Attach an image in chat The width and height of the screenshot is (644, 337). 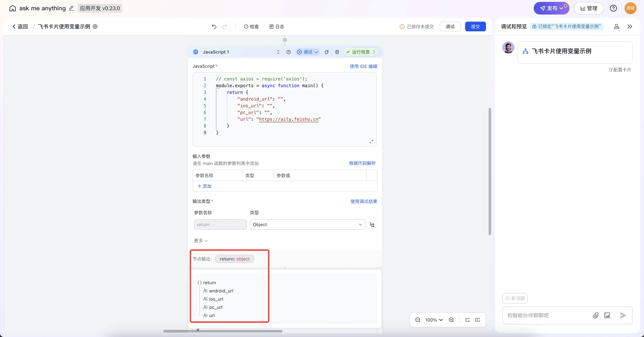click(x=607, y=316)
